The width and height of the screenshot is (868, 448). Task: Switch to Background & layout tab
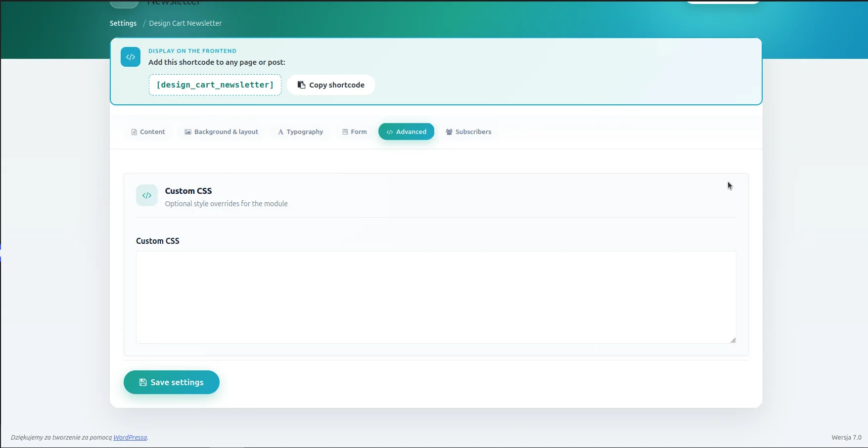tap(221, 132)
